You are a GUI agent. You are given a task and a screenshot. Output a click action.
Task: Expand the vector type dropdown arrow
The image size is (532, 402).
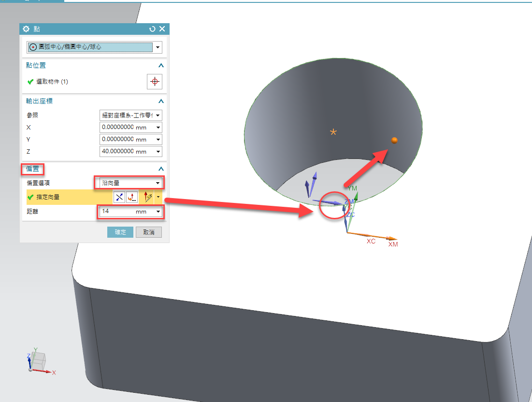158,197
